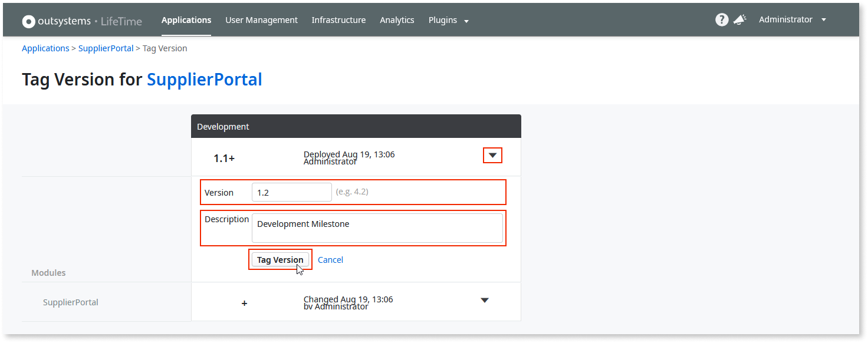Select the Applications navigation tab
This screenshot has width=868, height=343.
click(x=186, y=19)
